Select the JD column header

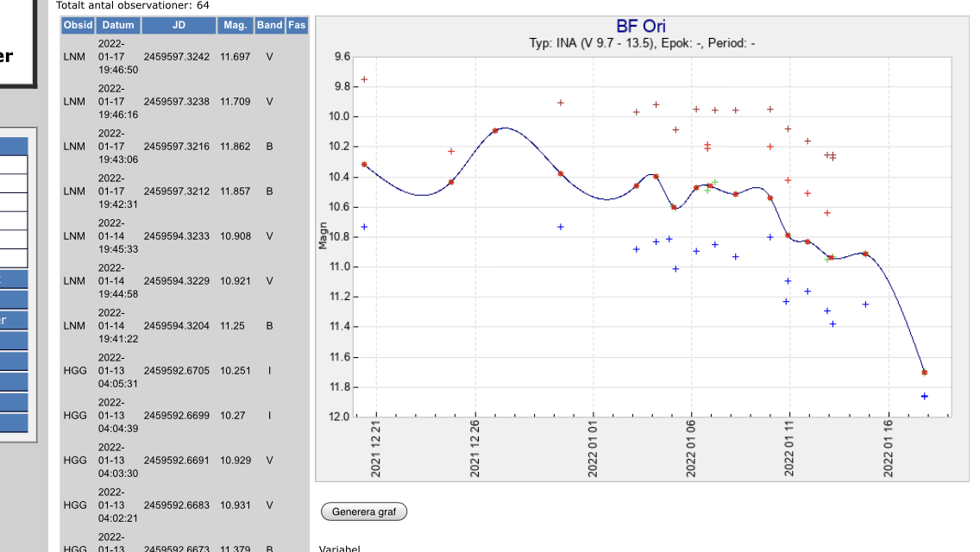click(x=179, y=25)
